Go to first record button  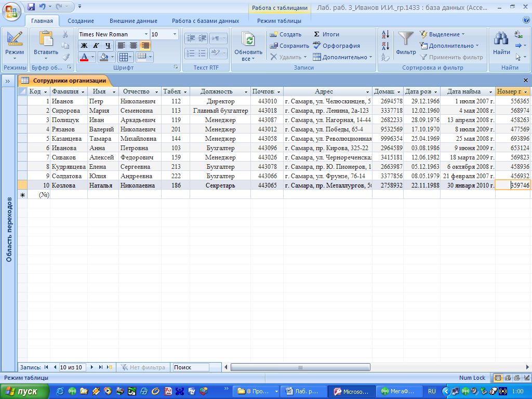click(x=46, y=367)
